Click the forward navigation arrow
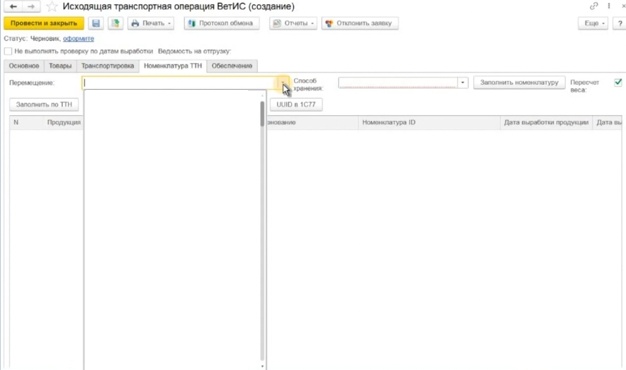This screenshot has width=626, height=370. tap(31, 6)
